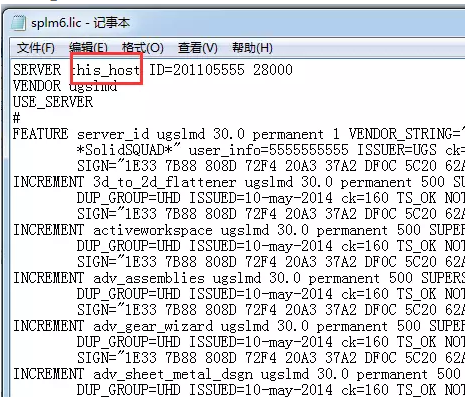Open the 编辑(E) menu

coord(88,48)
